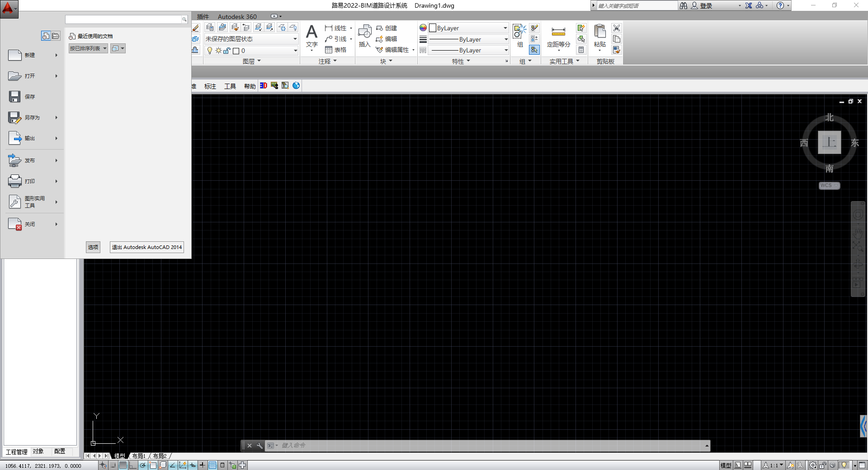
Task: Click the Options (选项) button
Action: click(93, 247)
